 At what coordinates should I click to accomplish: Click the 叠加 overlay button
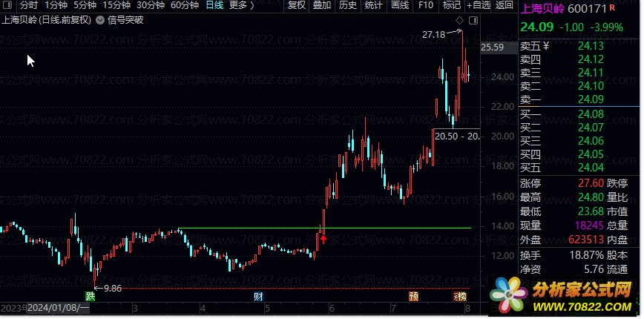[322, 5]
